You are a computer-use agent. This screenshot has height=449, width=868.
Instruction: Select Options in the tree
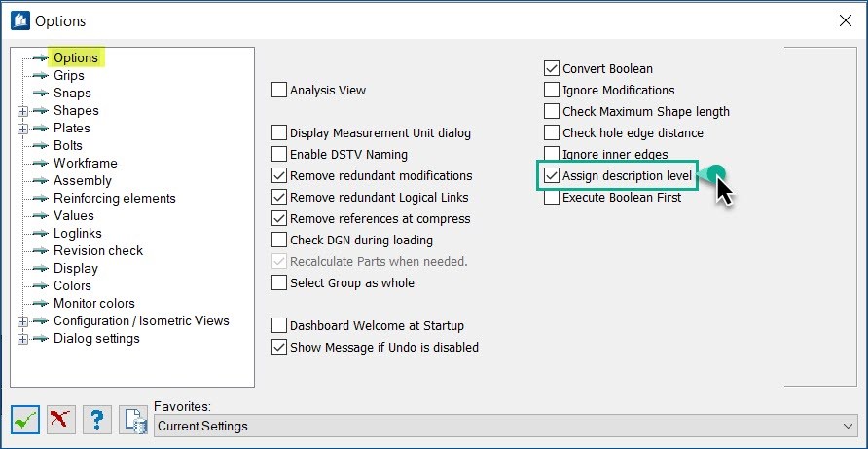[x=76, y=57]
